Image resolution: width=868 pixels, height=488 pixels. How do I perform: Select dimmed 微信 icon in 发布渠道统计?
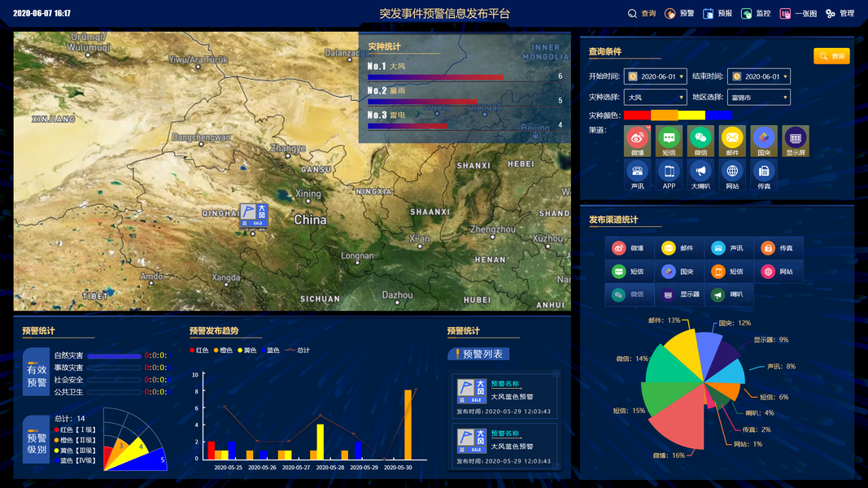pyautogui.click(x=618, y=295)
